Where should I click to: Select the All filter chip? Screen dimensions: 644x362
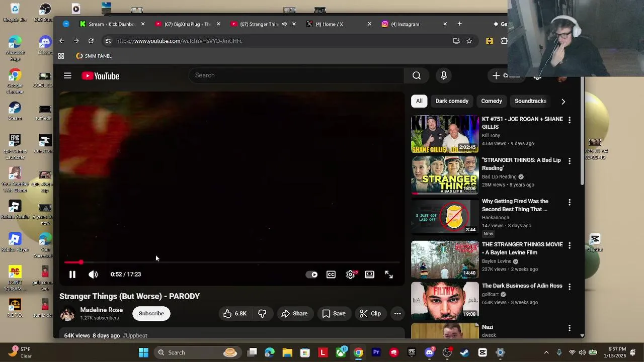(419, 101)
